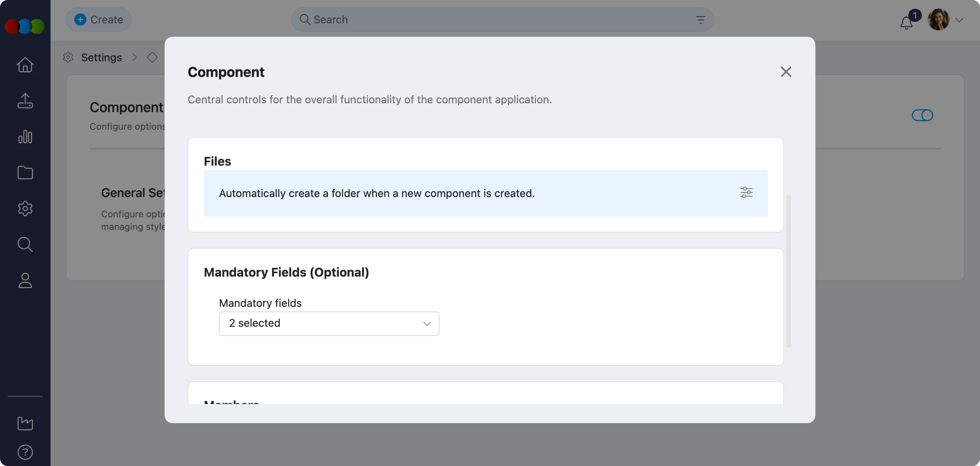Click the magnifier icon in sidebar
Viewport: 980px width, 466px height.
click(x=25, y=244)
